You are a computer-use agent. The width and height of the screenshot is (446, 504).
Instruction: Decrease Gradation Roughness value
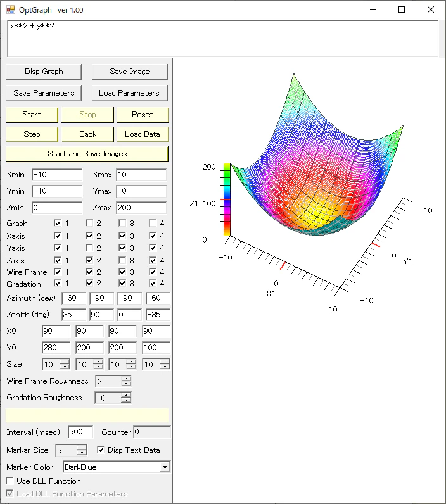126,401
